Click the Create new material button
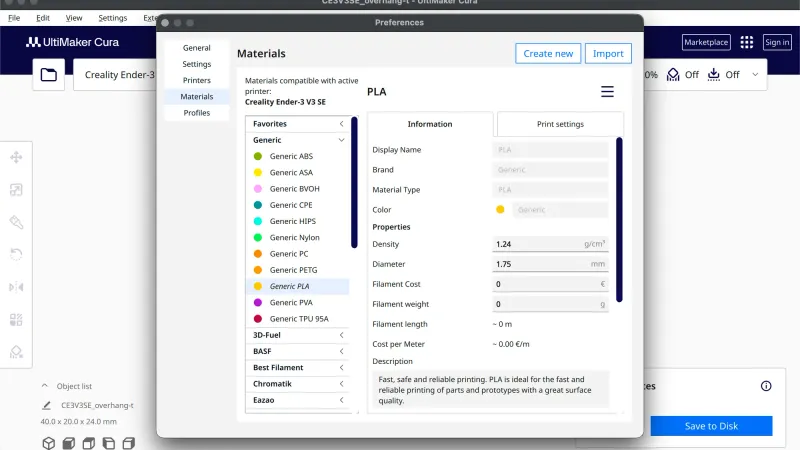This screenshot has width=800, height=450. pos(548,54)
